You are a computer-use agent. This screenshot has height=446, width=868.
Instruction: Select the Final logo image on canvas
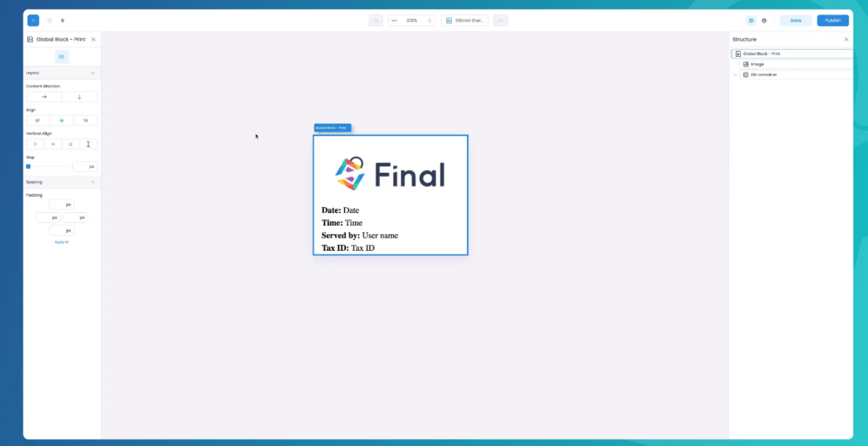point(390,174)
